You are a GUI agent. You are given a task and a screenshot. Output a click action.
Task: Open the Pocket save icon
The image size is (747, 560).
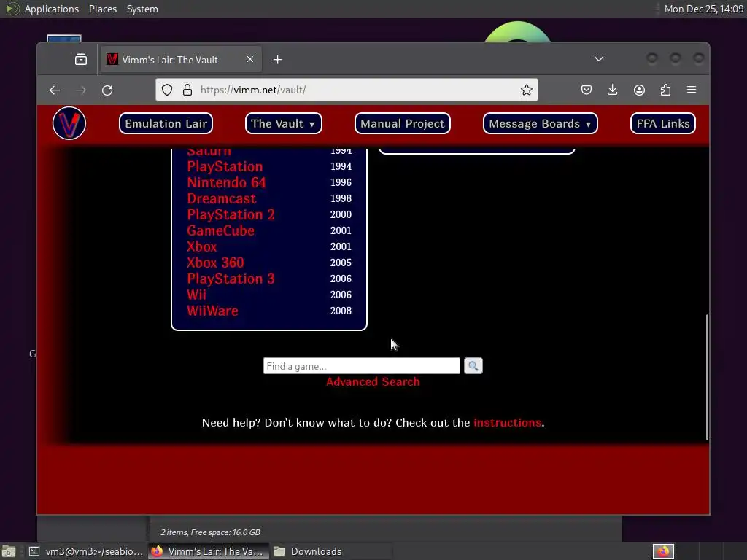click(587, 90)
